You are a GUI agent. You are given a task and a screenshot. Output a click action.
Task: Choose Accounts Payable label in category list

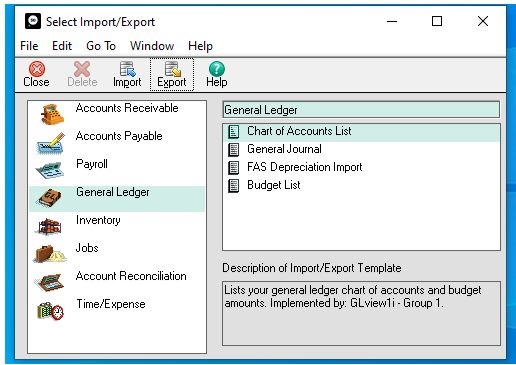(119, 136)
